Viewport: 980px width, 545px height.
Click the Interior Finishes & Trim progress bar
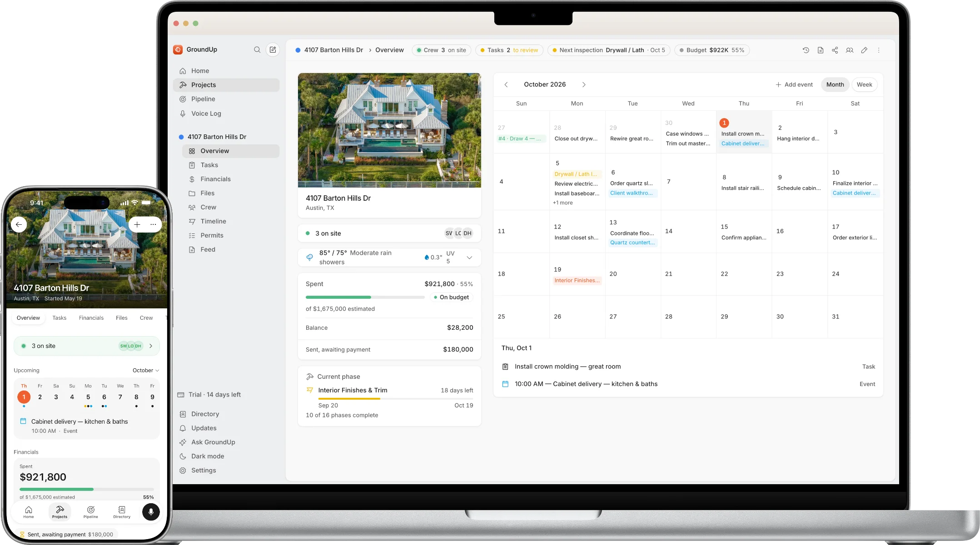pyautogui.click(x=396, y=399)
